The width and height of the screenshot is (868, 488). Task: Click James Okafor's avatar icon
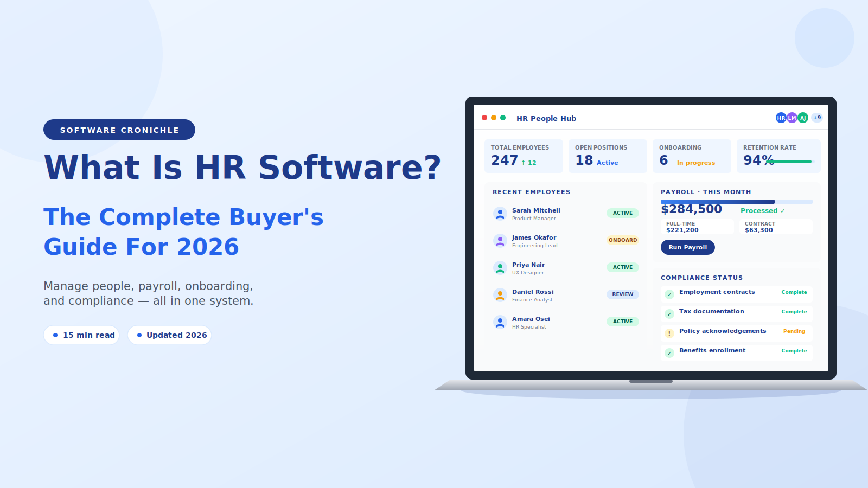pyautogui.click(x=500, y=241)
